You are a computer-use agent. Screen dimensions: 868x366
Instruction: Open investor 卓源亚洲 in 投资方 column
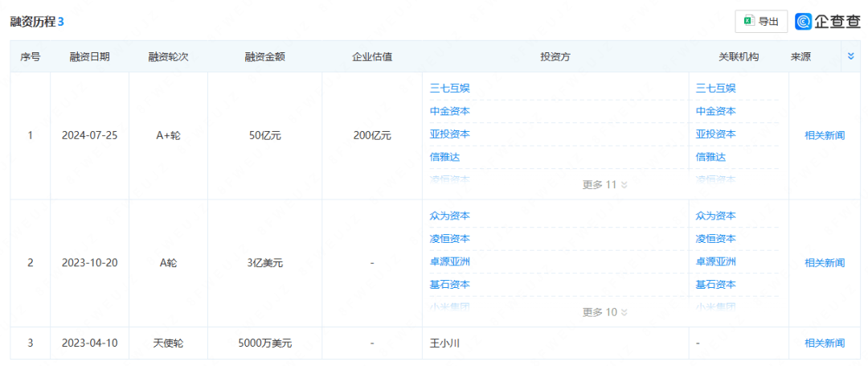(450, 261)
